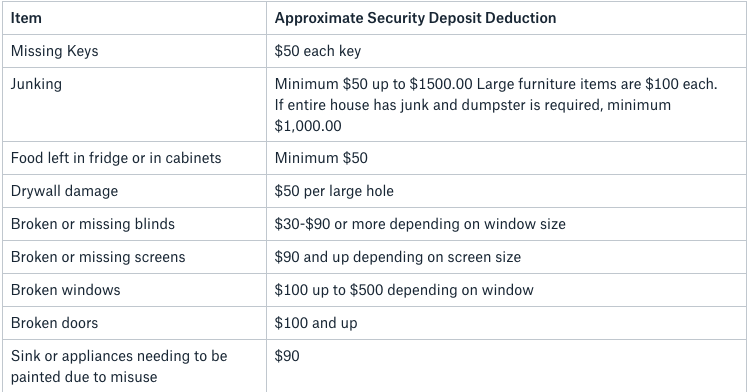Select 'Food left in fridge or in cabinets'
Image resolution: width=752 pixels, height=392 pixels.
(x=116, y=158)
